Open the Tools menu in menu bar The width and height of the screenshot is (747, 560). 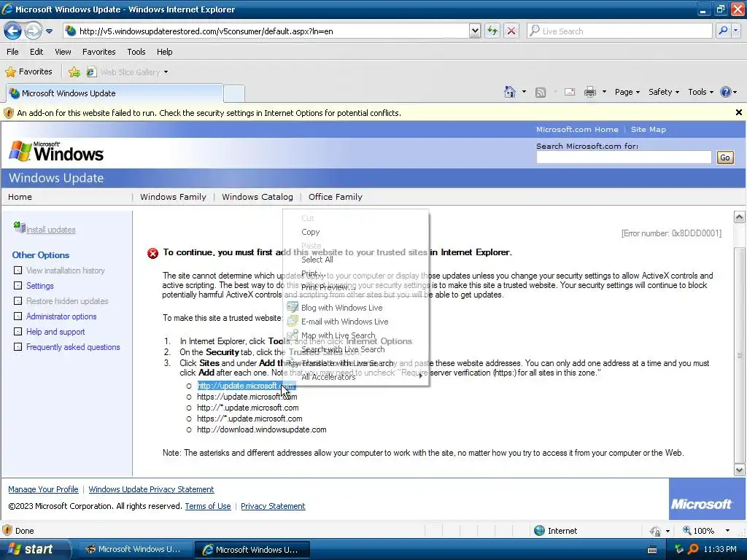(136, 52)
